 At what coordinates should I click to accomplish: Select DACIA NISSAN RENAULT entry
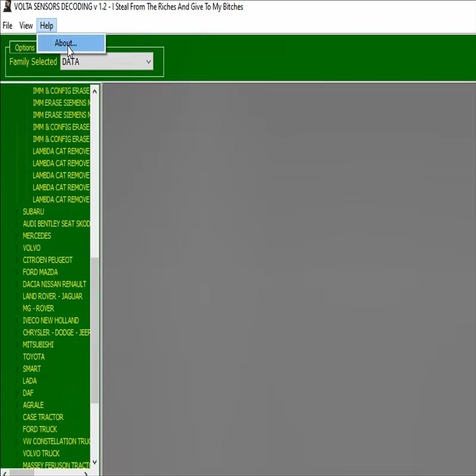point(54,284)
